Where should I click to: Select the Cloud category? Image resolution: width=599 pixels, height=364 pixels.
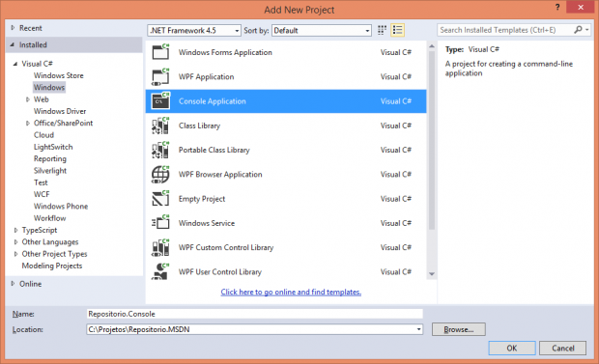43,135
